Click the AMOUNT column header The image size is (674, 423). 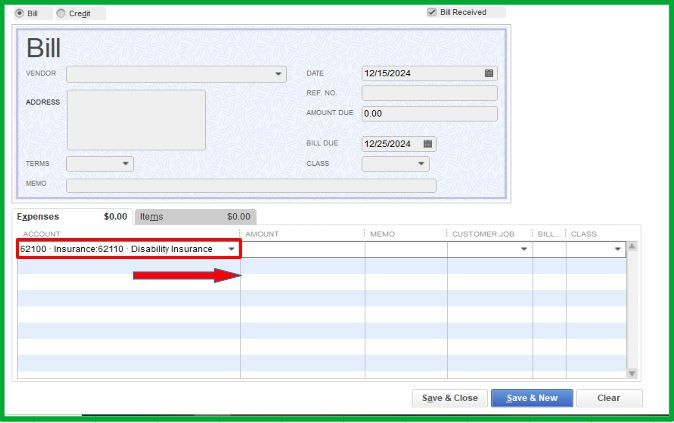262,234
